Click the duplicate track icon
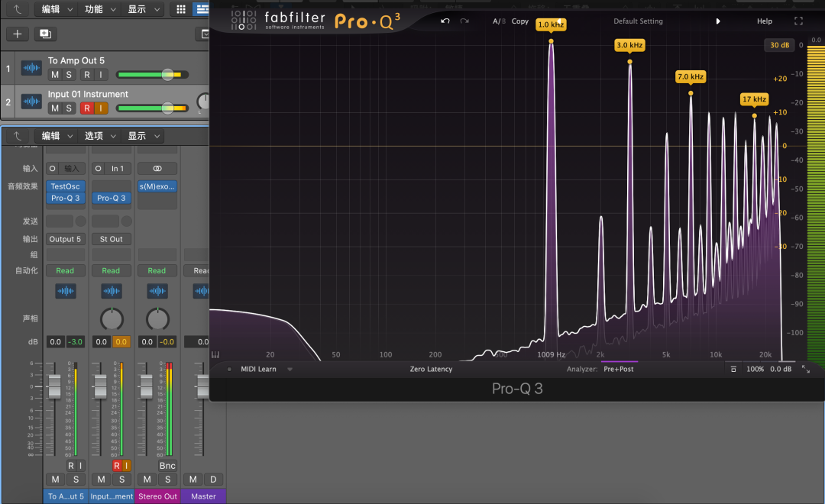825x504 pixels. (x=44, y=34)
